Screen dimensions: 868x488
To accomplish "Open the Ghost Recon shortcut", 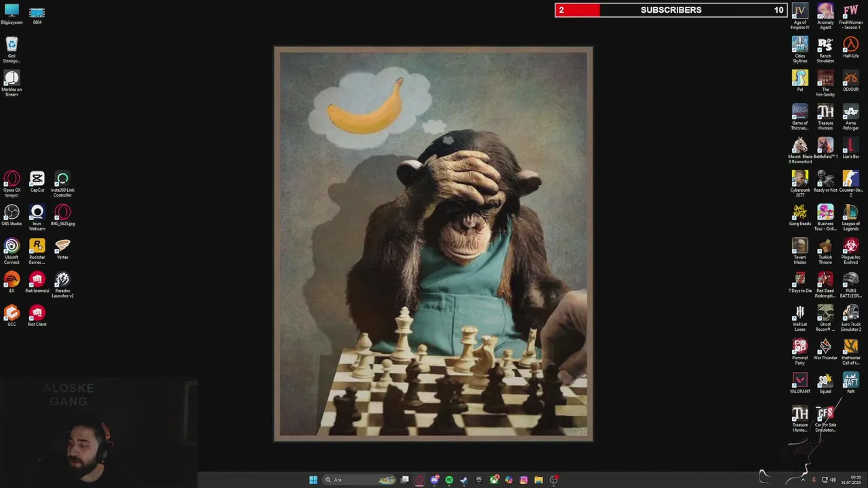I will (825, 318).
